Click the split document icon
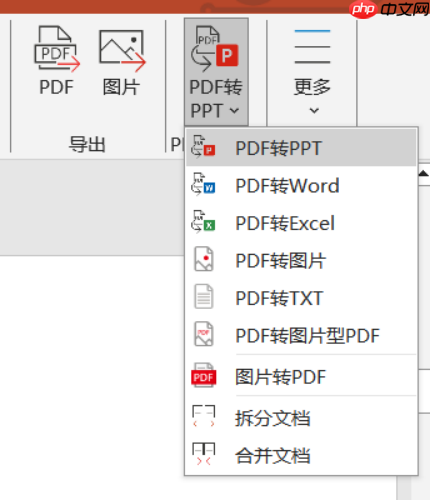The height and width of the screenshot is (500, 430). coord(204,416)
